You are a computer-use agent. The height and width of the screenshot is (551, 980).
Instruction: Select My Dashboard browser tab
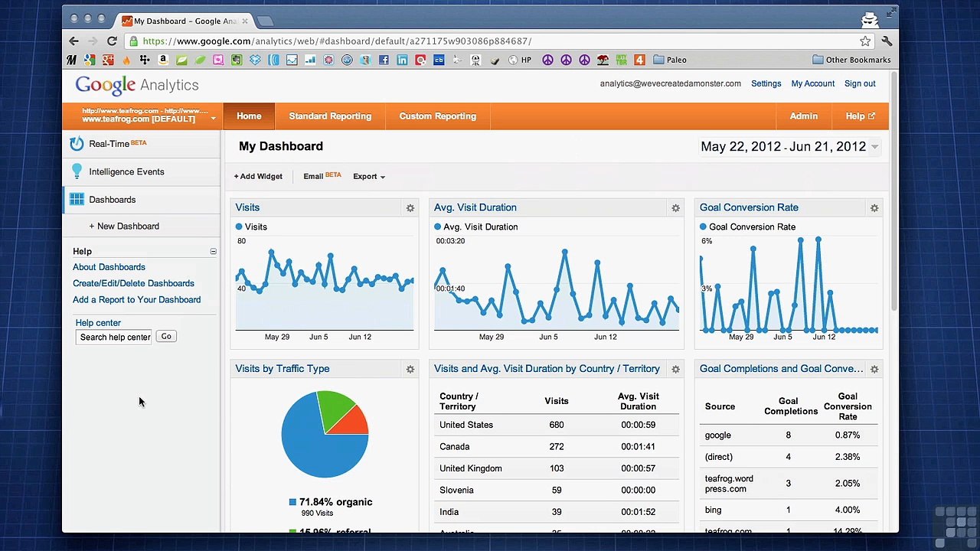pyautogui.click(x=184, y=21)
